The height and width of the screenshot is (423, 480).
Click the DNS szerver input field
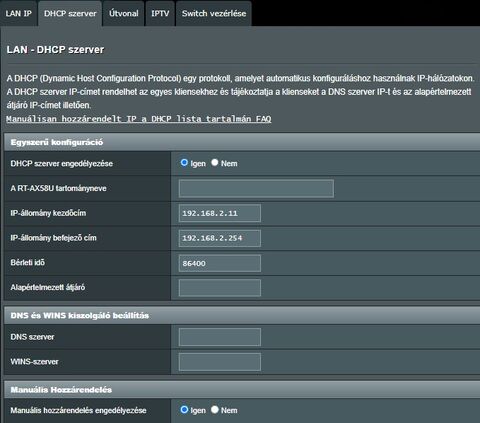point(220,337)
